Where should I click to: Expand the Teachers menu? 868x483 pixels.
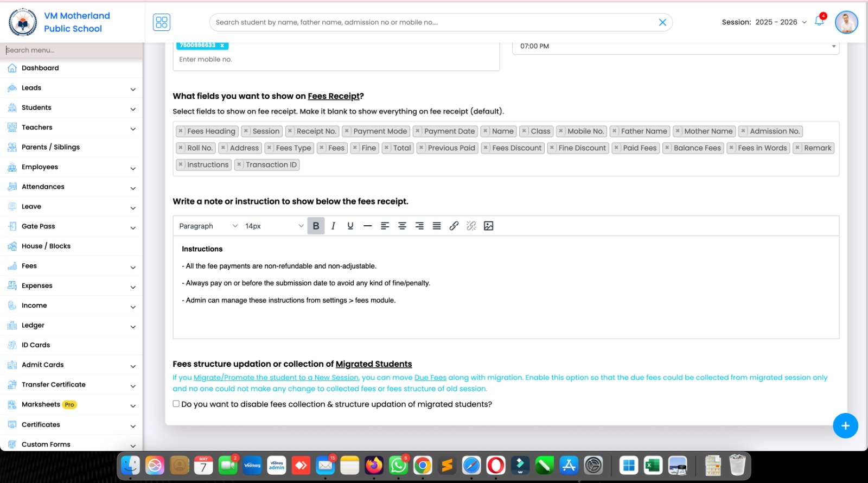(x=133, y=129)
